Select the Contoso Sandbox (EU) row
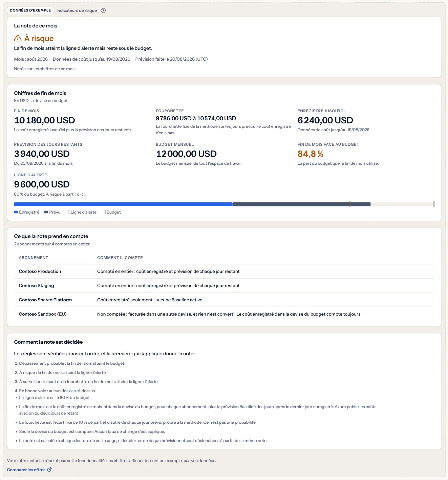 click(224, 314)
